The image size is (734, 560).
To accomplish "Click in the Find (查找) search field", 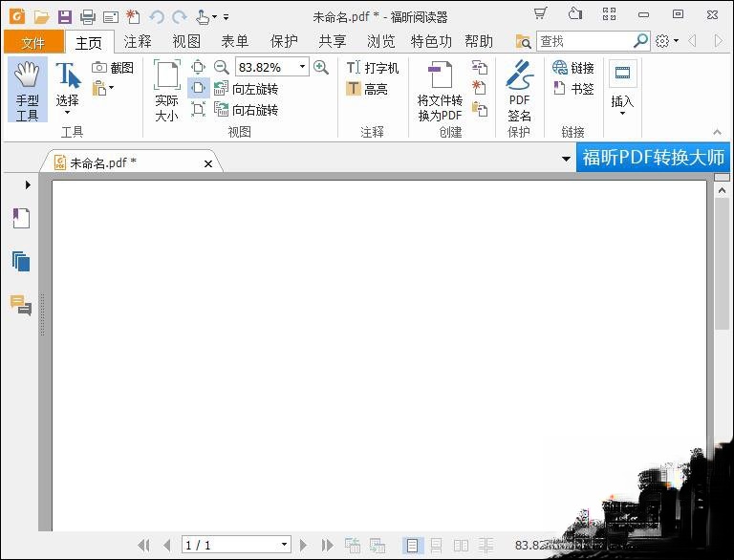I will pyautogui.click(x=583, y=41).
